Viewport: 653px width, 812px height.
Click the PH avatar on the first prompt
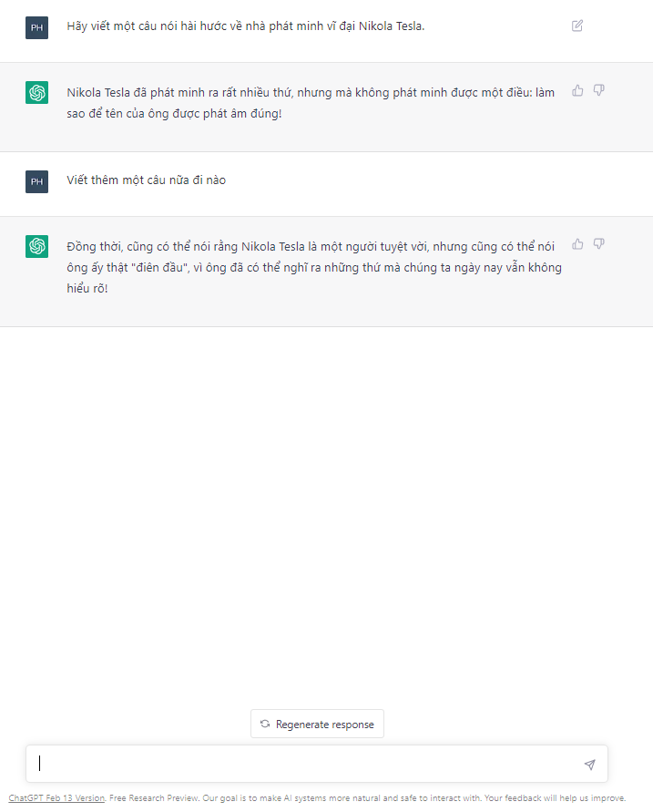click(x=36, y=27)
